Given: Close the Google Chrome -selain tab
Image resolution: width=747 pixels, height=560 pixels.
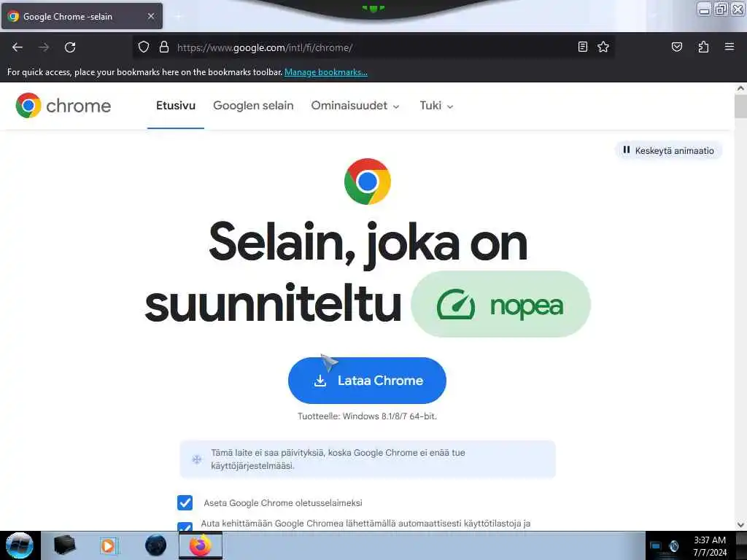Looking at the screenshot, I should 151,16.
